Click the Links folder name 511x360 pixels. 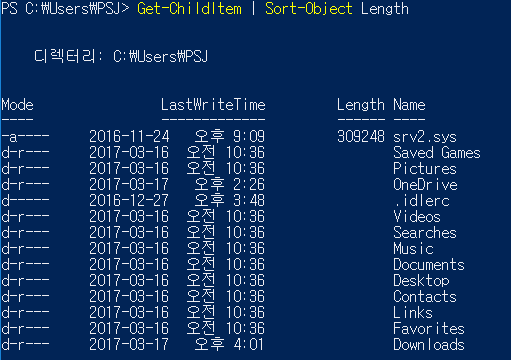click(413, 313)
